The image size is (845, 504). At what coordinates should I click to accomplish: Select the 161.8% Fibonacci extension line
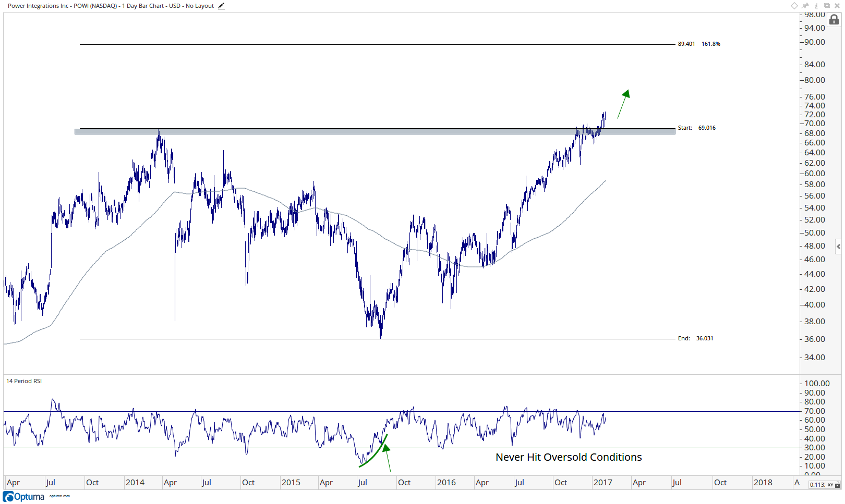click(x=377, y=44)
